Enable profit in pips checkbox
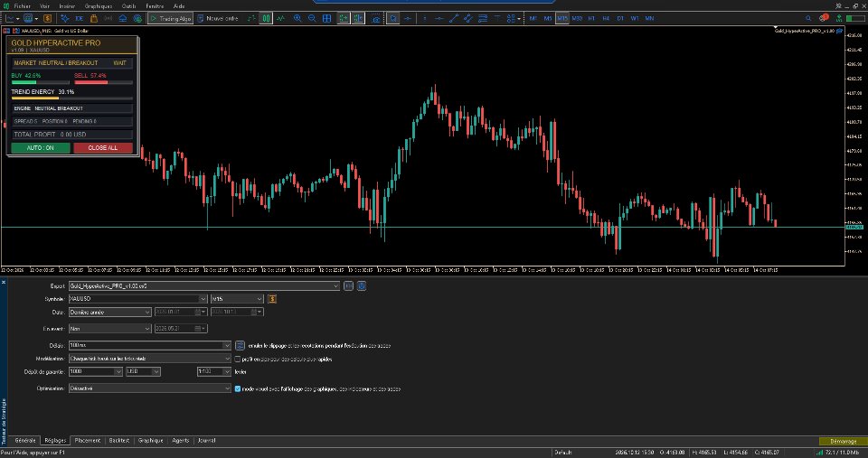This screenshot has width=868, height=458. (x=238, y=359)
